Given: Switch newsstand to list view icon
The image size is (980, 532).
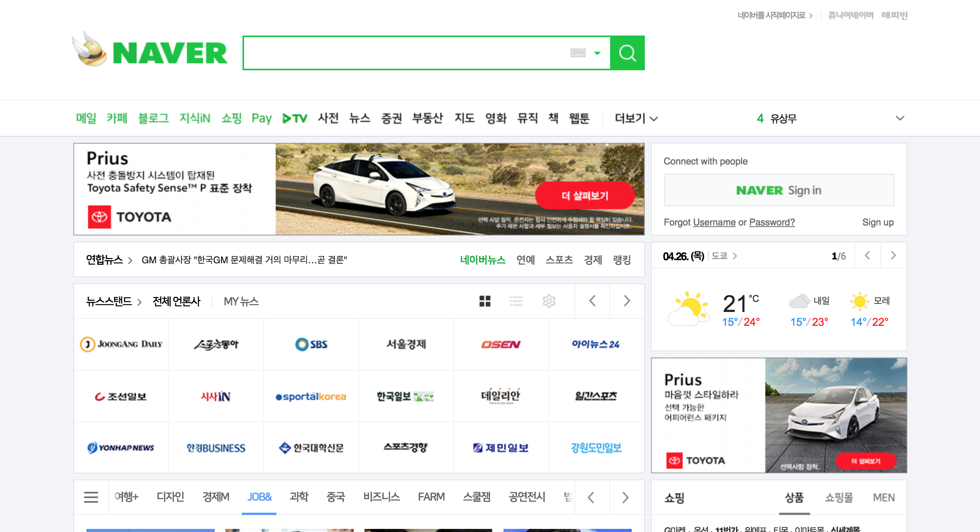Looking at the screenshot, I should [516, 301].
